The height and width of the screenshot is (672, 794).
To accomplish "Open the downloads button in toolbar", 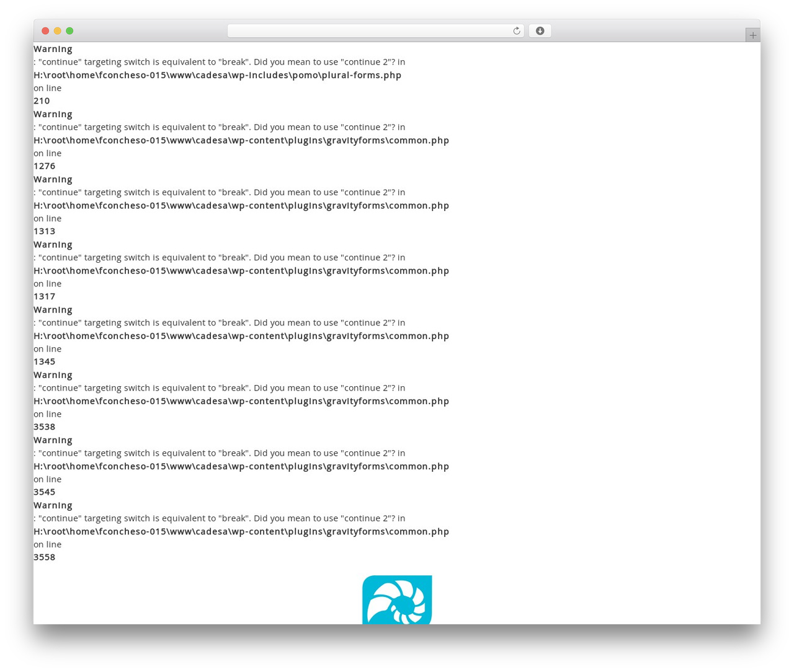I will (540, 31).
